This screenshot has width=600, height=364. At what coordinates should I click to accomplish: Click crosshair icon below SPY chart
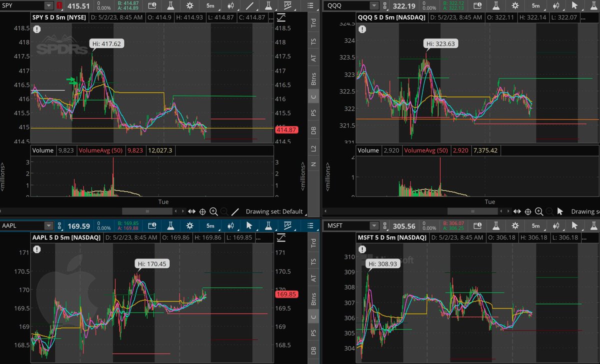click(x=202, y=211)
